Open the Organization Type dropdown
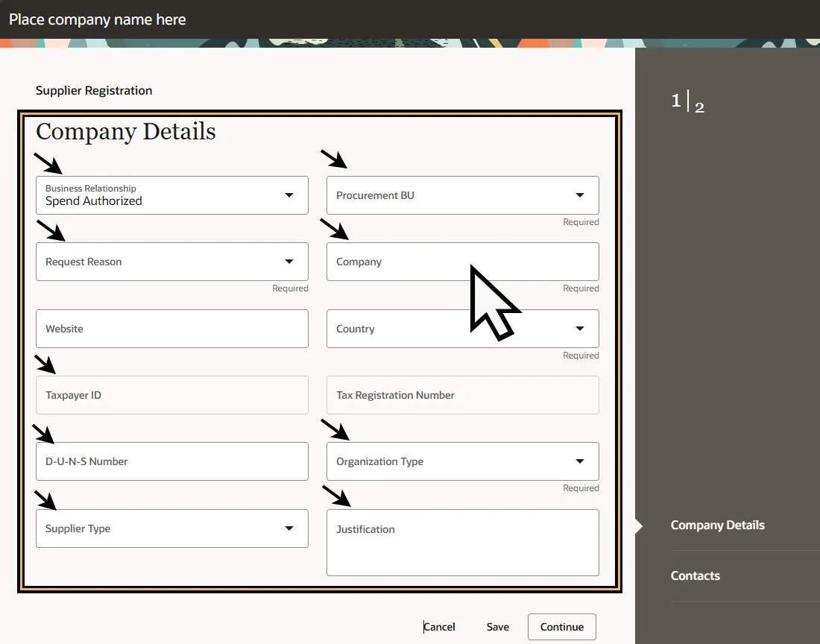Viewport: 820px width, 644px height. tap(580, 461)
